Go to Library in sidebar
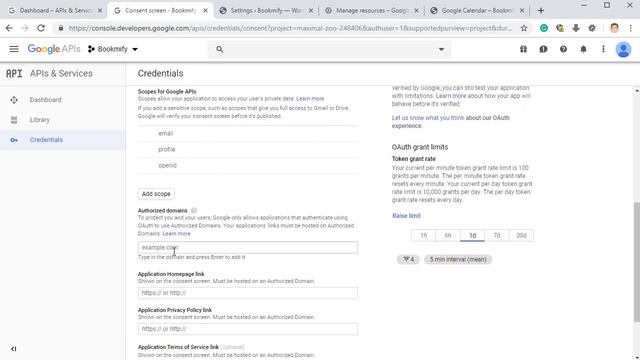 pyautogui.click(x=40, y=120)
